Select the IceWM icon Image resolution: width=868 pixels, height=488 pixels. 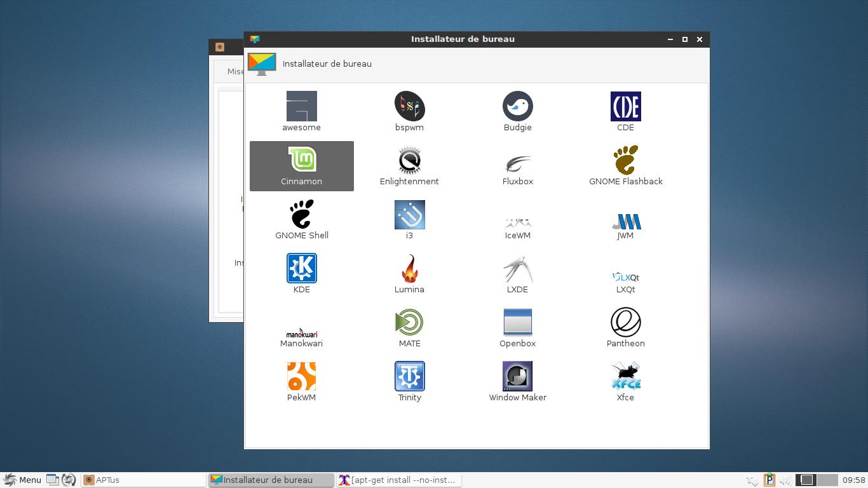(x=517, y=222)
